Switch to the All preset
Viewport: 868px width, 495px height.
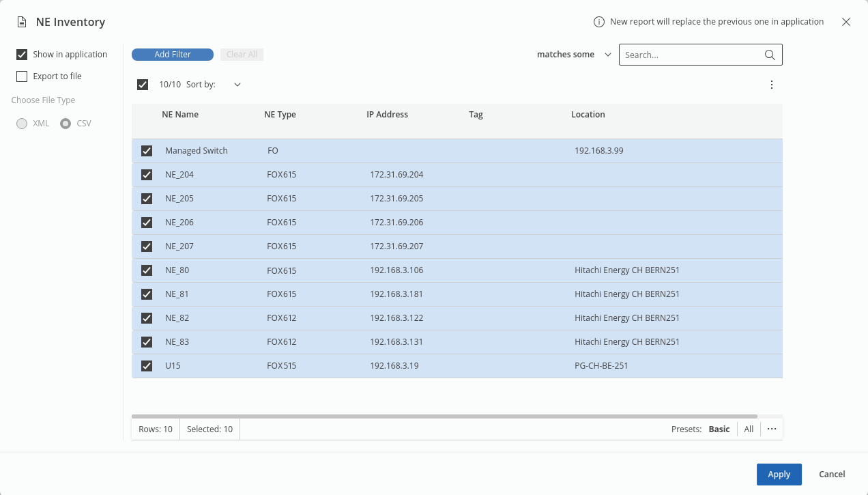click(749, 429)
